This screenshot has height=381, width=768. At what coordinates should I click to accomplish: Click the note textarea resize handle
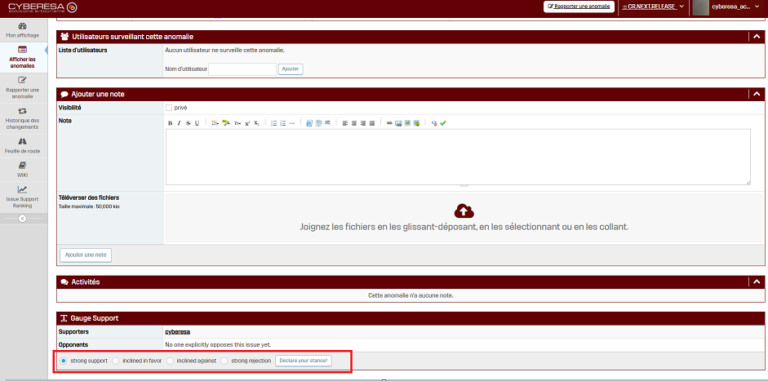748,182
